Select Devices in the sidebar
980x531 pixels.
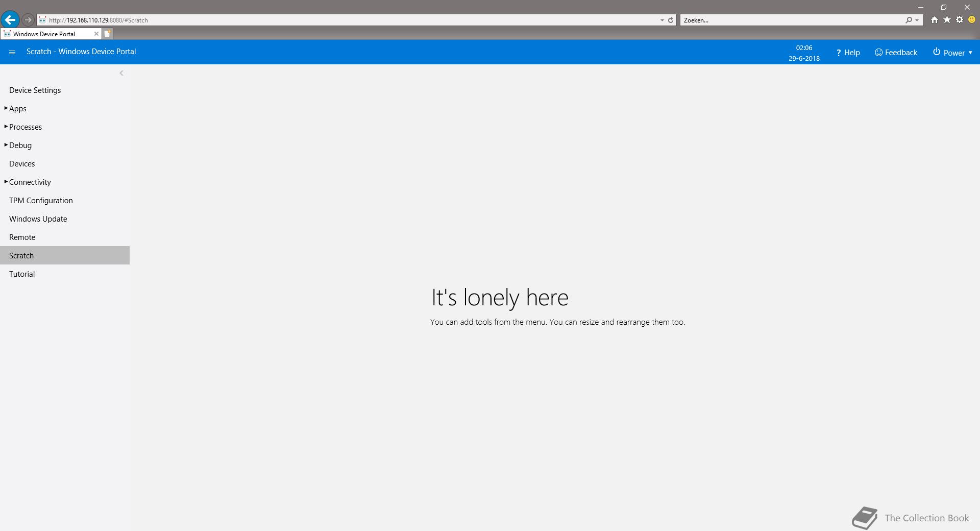click(x=22, y=164)
